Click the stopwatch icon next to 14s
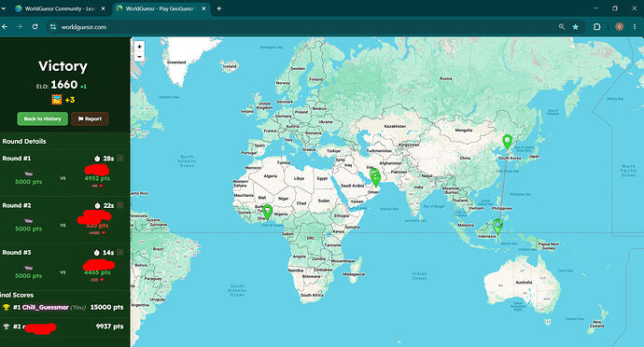The image size is (644, 347). [97, 253]
